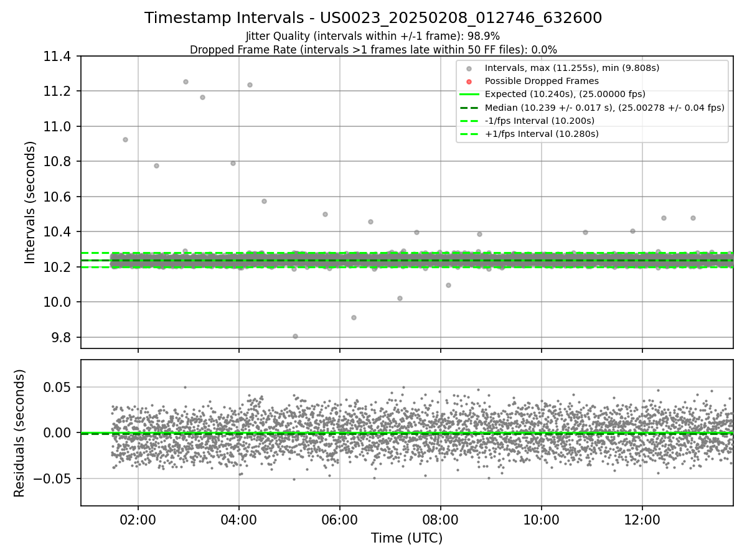Click legend entry 'Possible Dropped Frames'
This screenshot has height=560, width=747.
click(x=542, y=81)
